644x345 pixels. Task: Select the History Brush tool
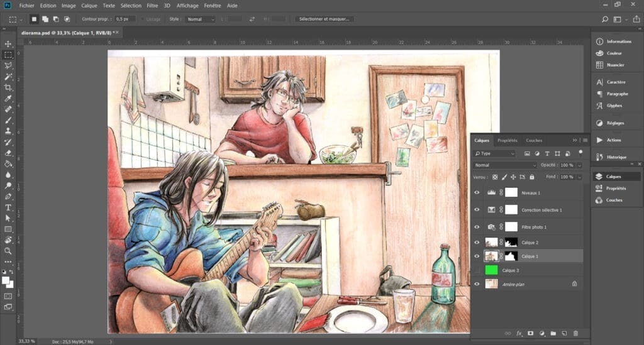pos(8,142)
